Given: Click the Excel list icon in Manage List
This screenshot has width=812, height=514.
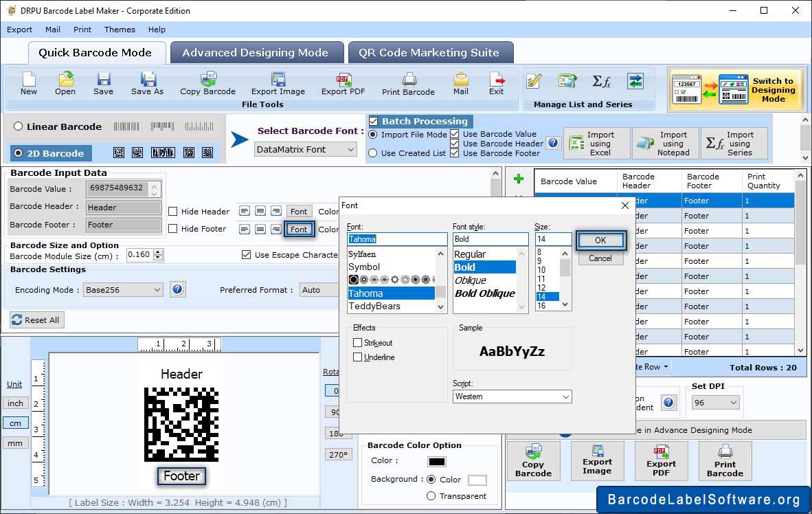Looking at the screenshot, I should 567,81.
